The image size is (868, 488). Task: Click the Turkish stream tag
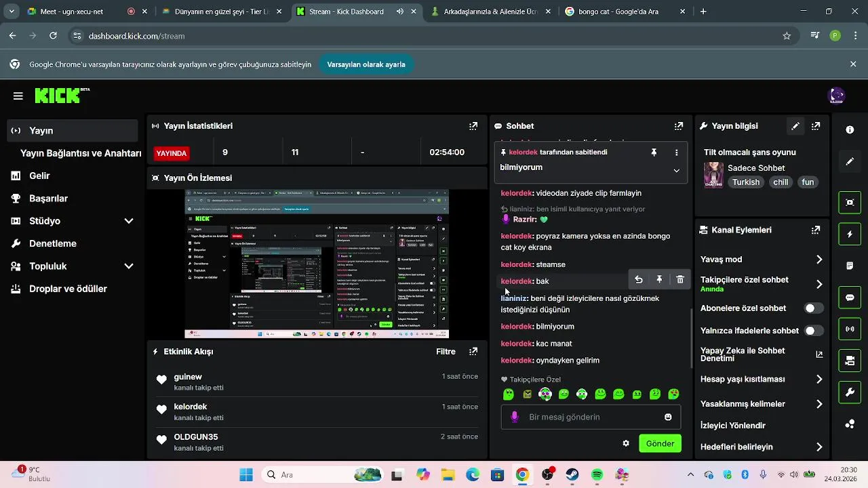[746, 182]
